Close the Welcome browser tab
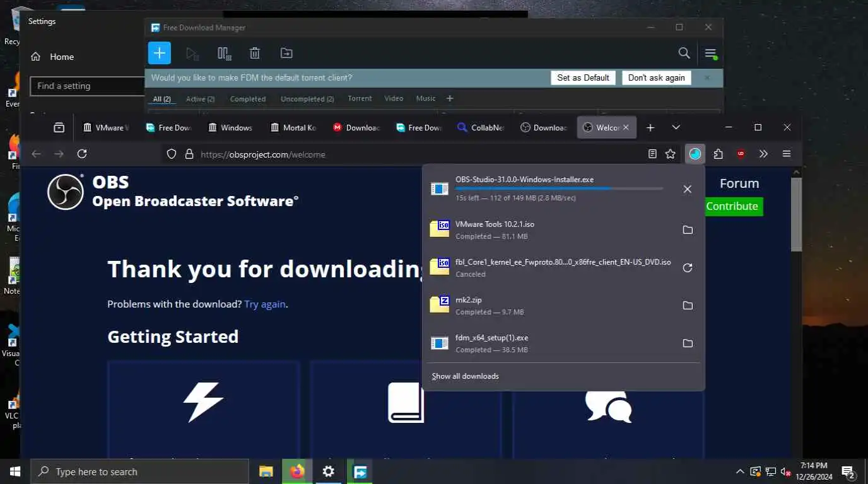This screenshot has width=868, height=484. 626,127
